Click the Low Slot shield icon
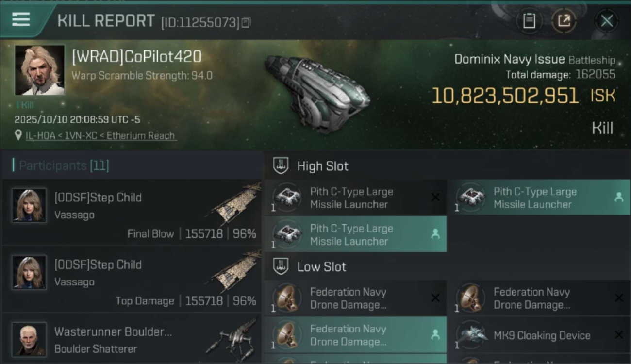 tap(281, 266)
